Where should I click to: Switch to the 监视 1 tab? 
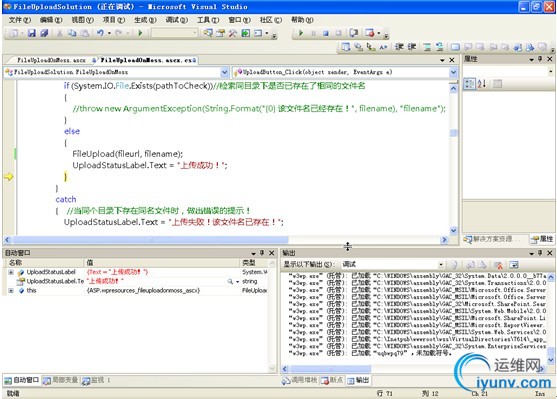[96, 380]
